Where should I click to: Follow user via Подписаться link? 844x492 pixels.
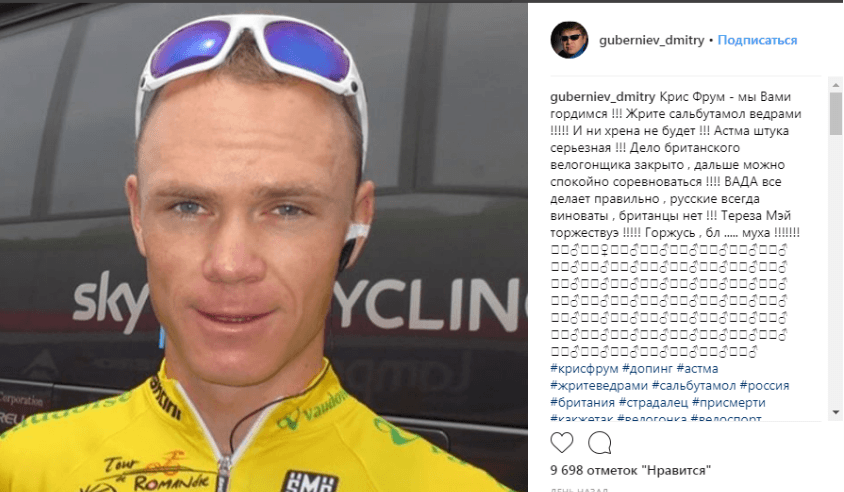[x=757, y=40]
